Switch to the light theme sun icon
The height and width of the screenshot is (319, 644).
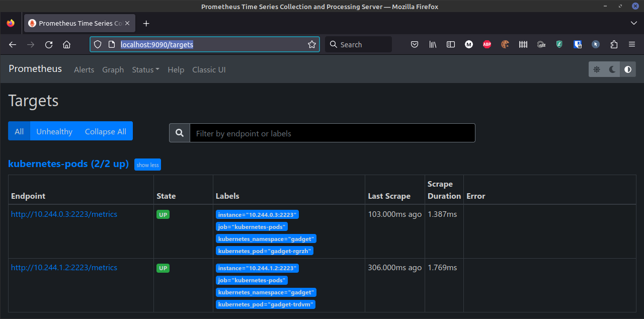click(x=597, y=69)
